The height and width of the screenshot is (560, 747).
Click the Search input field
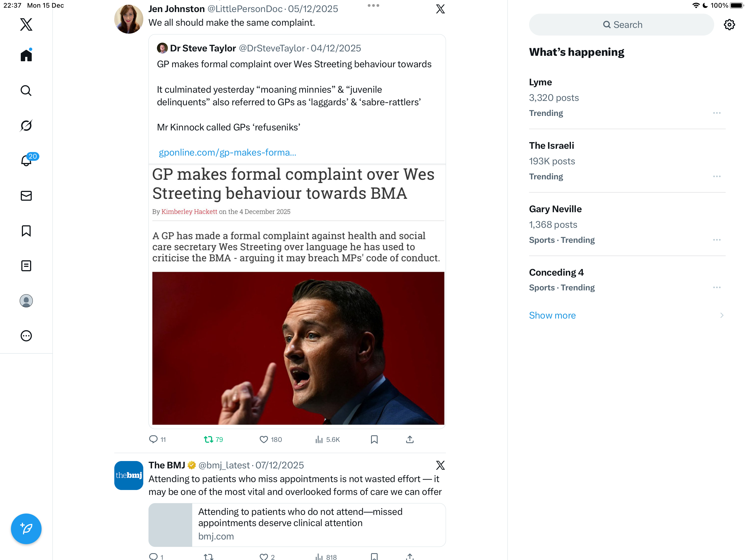coord(621,25)
